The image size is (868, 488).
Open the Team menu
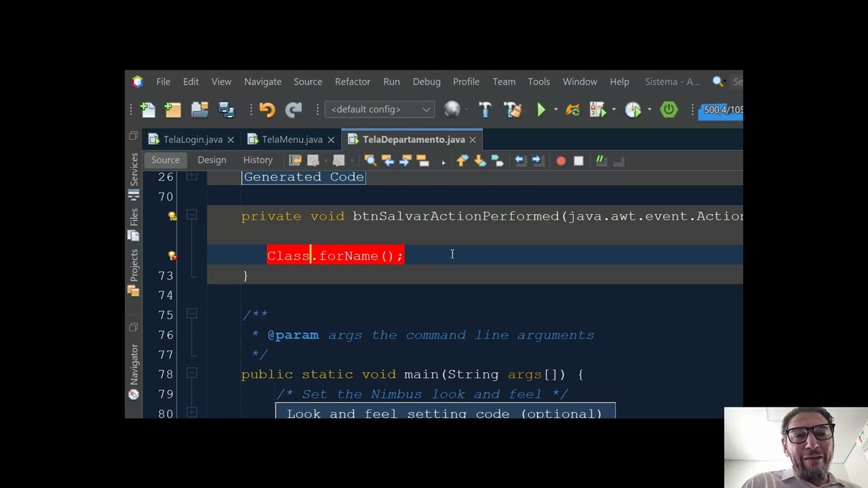coord(504,81)
